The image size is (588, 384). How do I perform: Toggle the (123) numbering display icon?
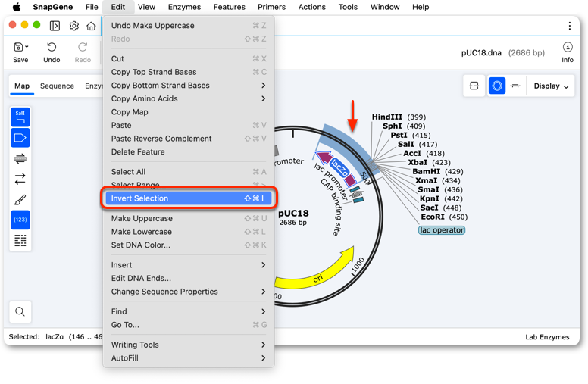coord(20,220)
